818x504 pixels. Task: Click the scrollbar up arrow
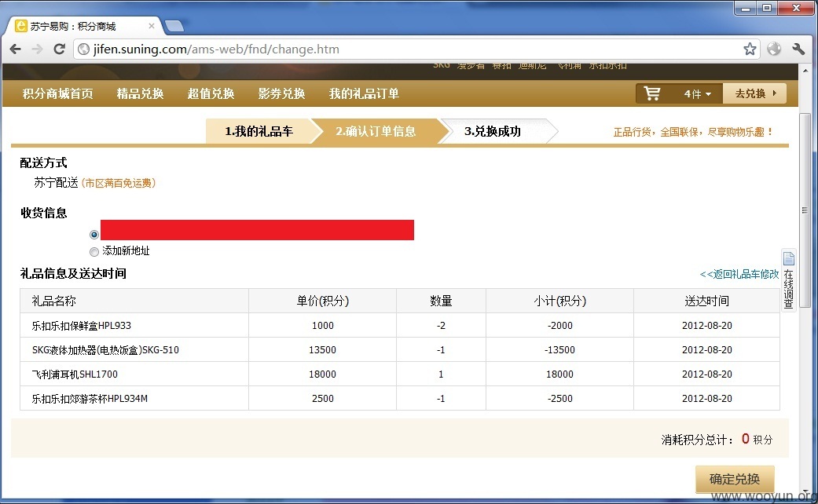pyautogui.click(x=805, y=71)
